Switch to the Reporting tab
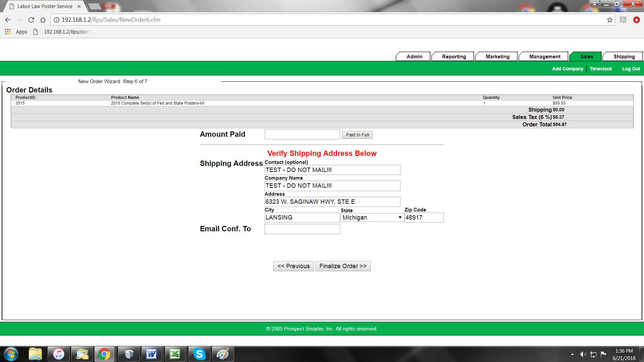The width and height of the screenshot is (644, 362). [x=454, y=57]
